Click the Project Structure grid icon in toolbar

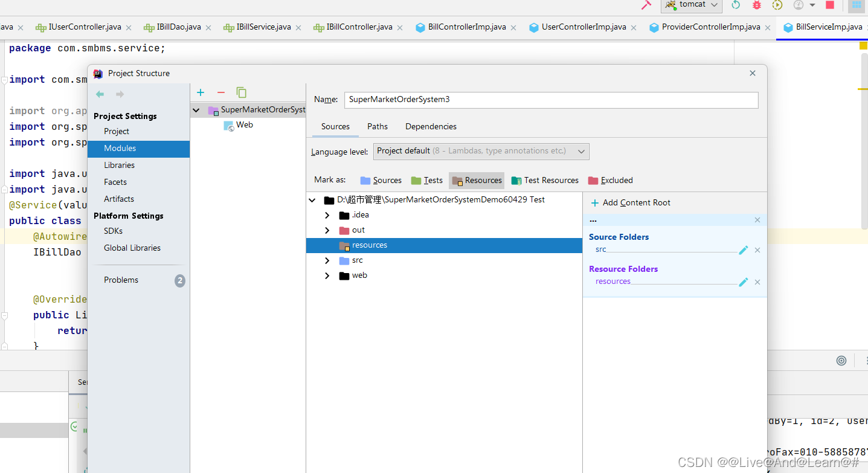coord(857,5)
